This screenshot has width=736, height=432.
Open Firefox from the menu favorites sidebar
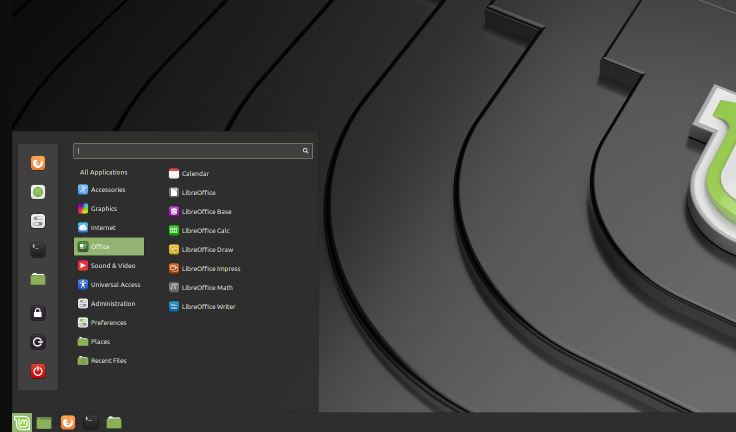point(38,163)
